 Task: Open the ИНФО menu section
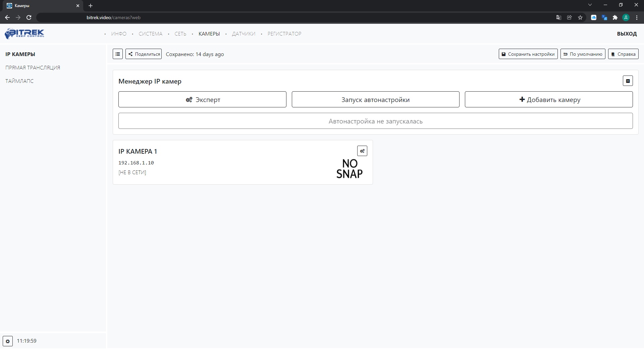[x=119, y=34]
